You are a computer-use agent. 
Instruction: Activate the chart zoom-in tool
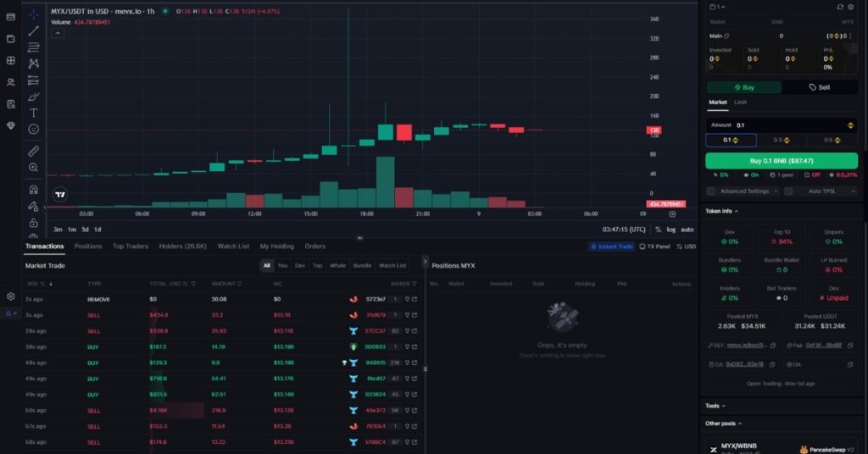pyautogui.click(x=33, y=168)
